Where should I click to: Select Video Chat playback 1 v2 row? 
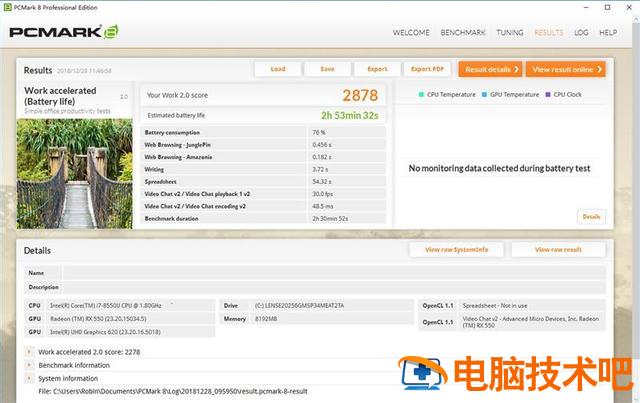(x=263, y=194)
